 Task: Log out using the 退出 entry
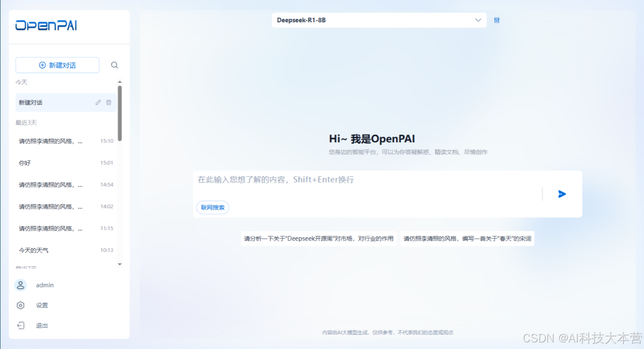coord(42,326)
